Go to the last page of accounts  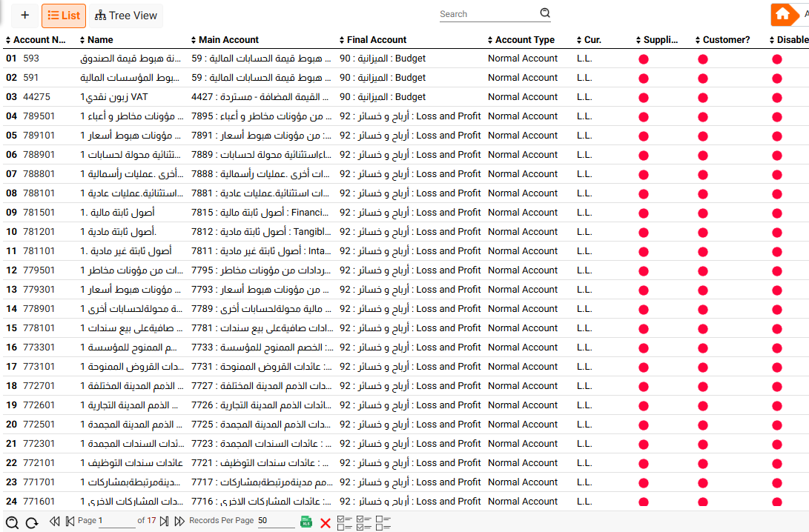165,521
